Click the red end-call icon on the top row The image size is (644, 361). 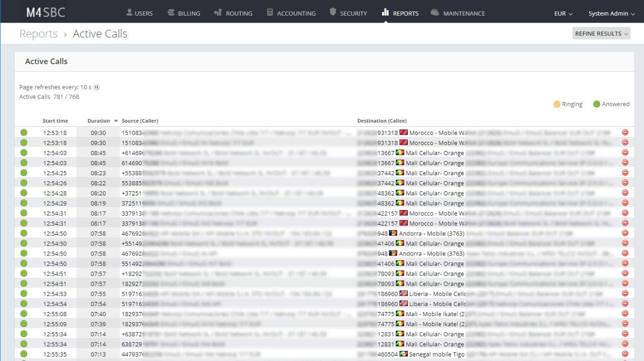coord(625,132)
